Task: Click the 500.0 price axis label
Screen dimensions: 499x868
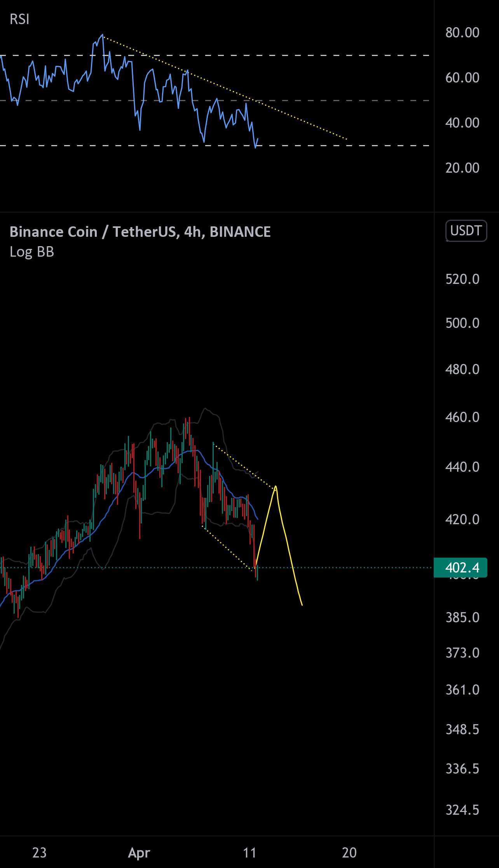Action: click(x=462, y=323)
